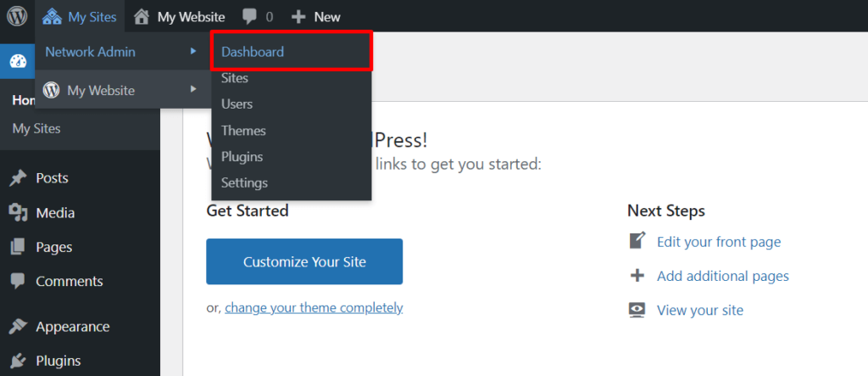This screenshot has height=376, width=868.
Task: Click the Customize Your Site button
Action: 304,261
